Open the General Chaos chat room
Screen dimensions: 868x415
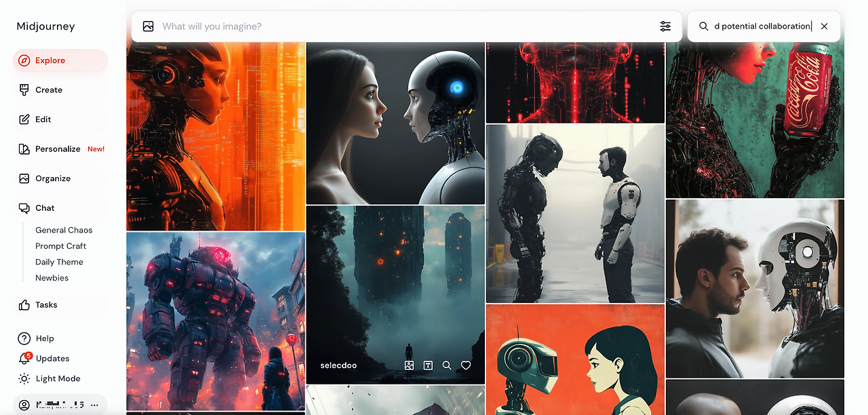click(64, 230)
